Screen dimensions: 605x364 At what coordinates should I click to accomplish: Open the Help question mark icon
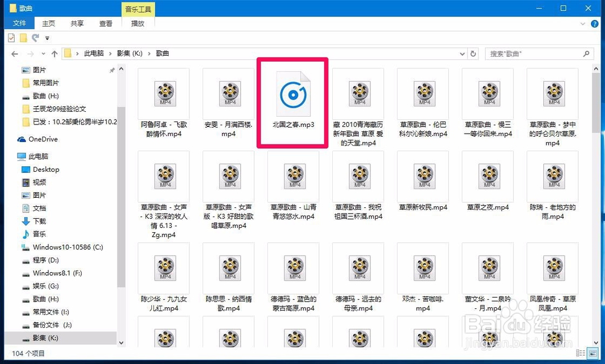tap(595, 24)
